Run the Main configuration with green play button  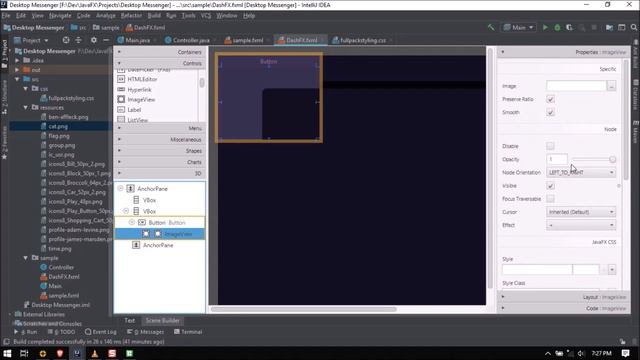pos(545,27)
